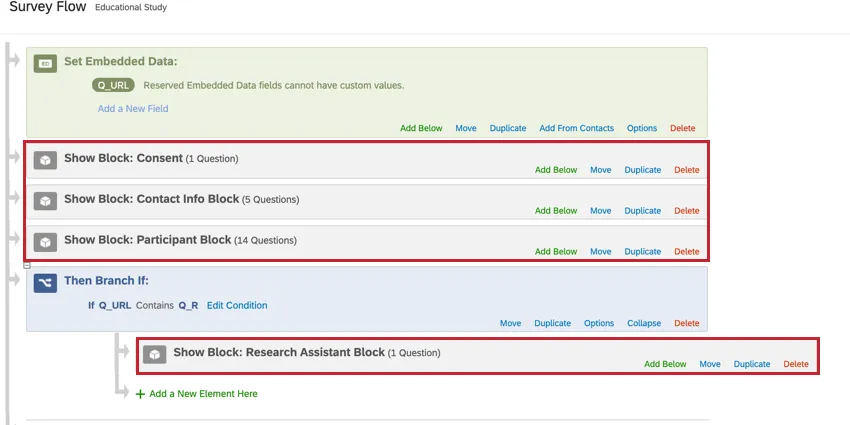Click Add From Contacts in embedded data

coord(576,128)
